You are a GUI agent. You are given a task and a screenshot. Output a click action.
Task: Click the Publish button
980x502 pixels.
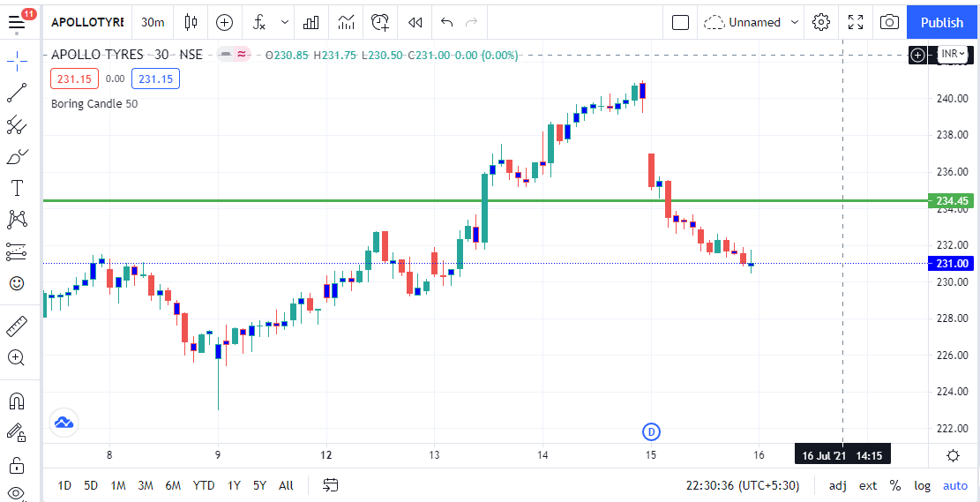coord(942,22)
